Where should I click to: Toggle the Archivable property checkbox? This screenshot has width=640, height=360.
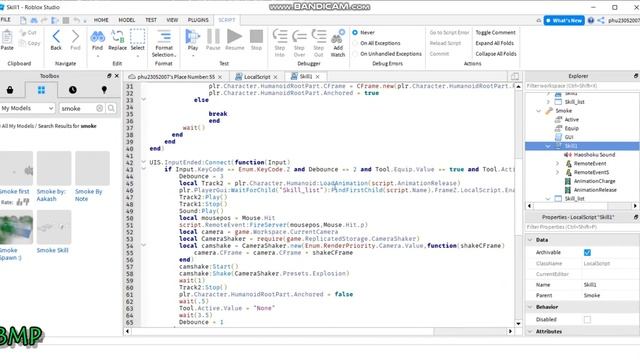[x=587, y=253]
